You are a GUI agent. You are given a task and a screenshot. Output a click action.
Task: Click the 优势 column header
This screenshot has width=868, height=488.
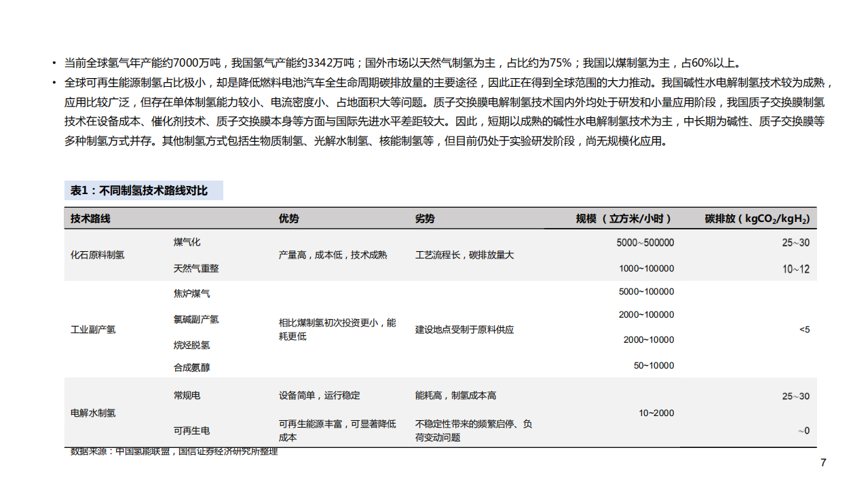285,219
